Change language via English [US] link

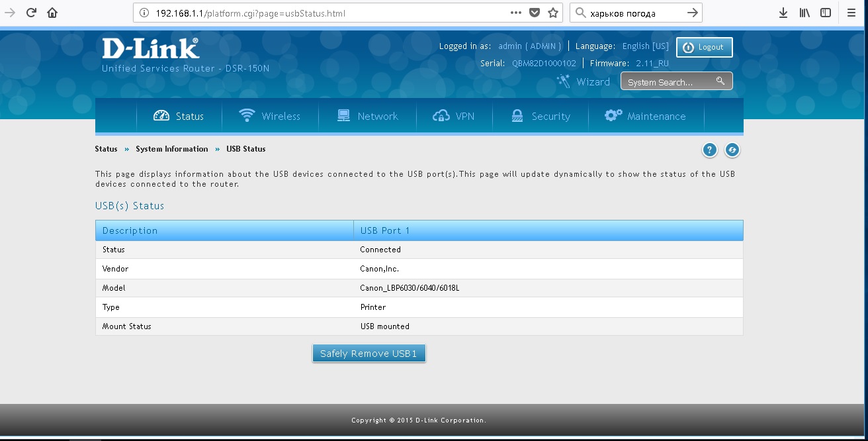click(645, 46)
